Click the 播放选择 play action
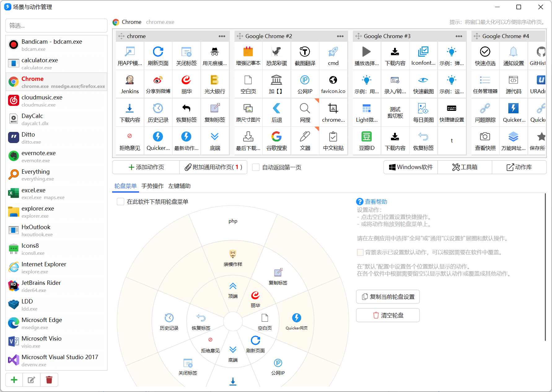 pyautogui.click(x=367, y=56)
